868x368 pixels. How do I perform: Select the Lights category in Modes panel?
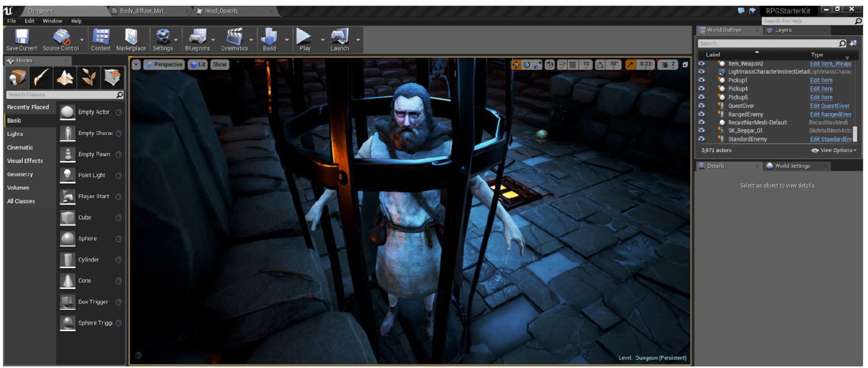coord(15,134)
